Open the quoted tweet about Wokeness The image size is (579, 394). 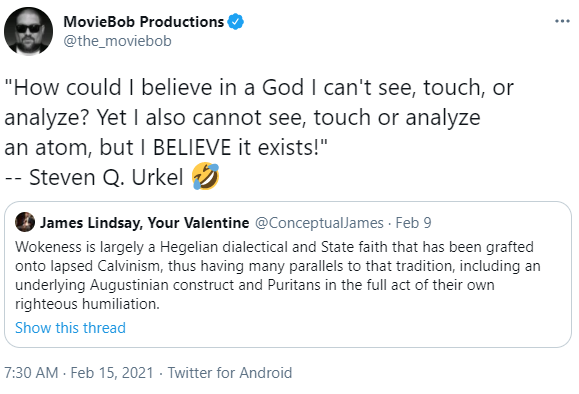(288, 274)
